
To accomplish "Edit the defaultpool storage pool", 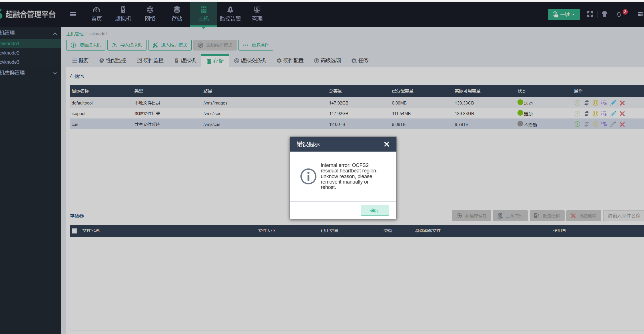I will click(613, 103).
